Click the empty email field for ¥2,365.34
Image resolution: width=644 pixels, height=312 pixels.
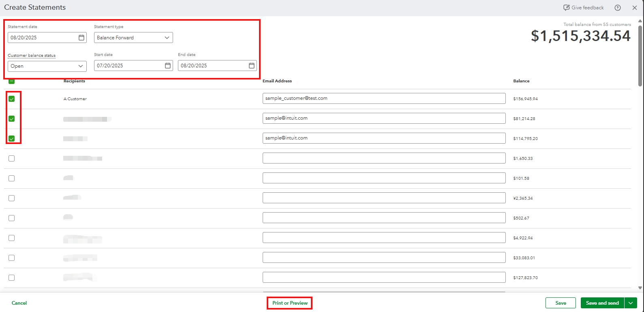coord(384,198)
